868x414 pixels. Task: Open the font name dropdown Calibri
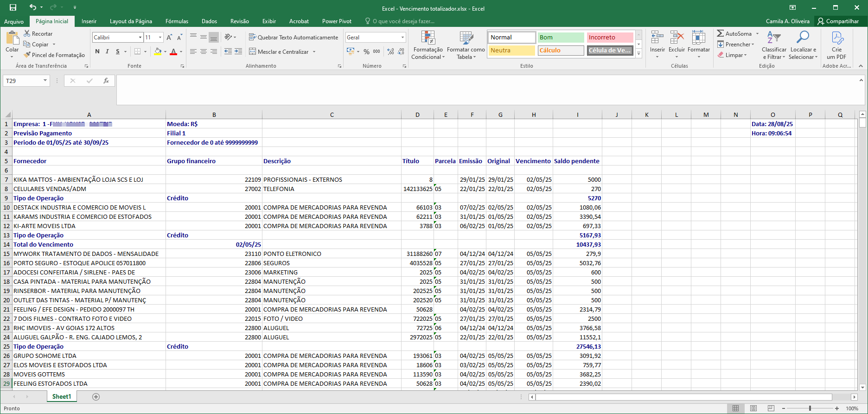click(140, 37)
